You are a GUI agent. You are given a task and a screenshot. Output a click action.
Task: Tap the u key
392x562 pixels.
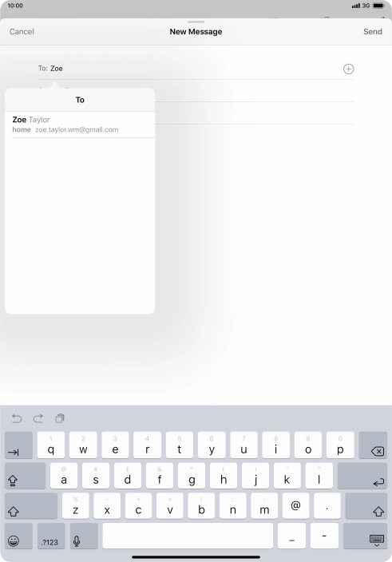click(244, 445)
